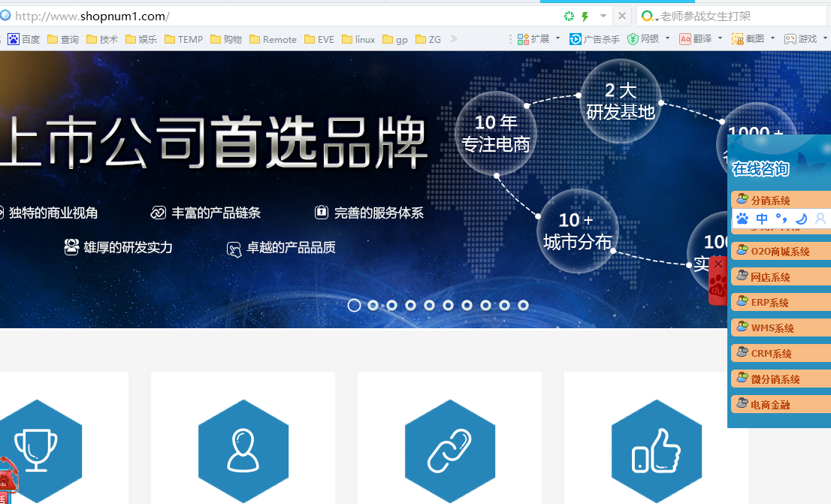Expand the 截图 dropdown arrow

[x=772, y=38]
